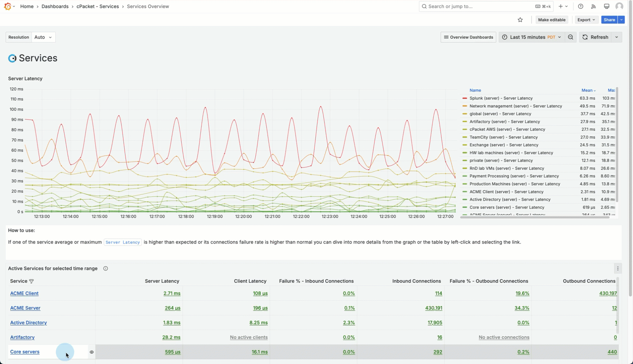The width and height of the screenshot is (633, 364).
Task: Open the user profile avatar
Action: (x=619, y=6)
